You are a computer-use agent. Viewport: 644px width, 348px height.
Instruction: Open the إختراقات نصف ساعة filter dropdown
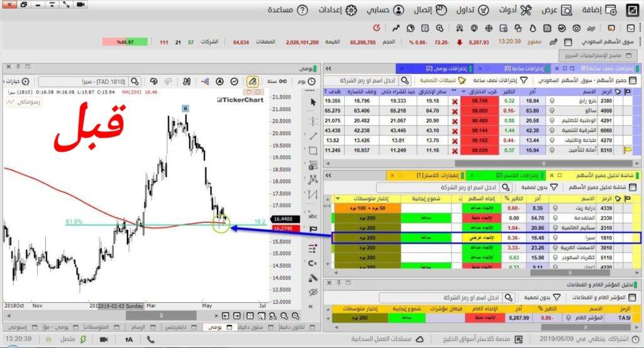coord(500,80)
